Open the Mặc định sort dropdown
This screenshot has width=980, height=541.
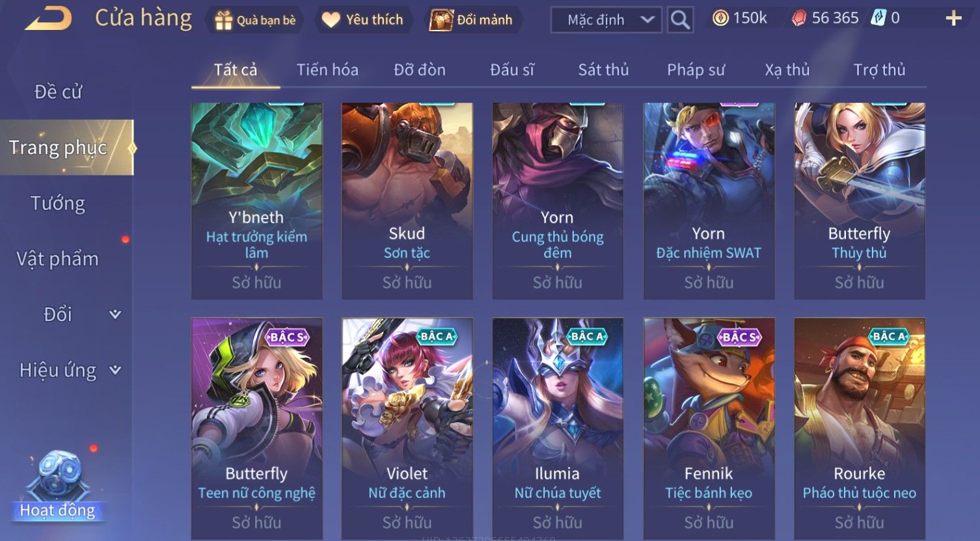point(606,20)
